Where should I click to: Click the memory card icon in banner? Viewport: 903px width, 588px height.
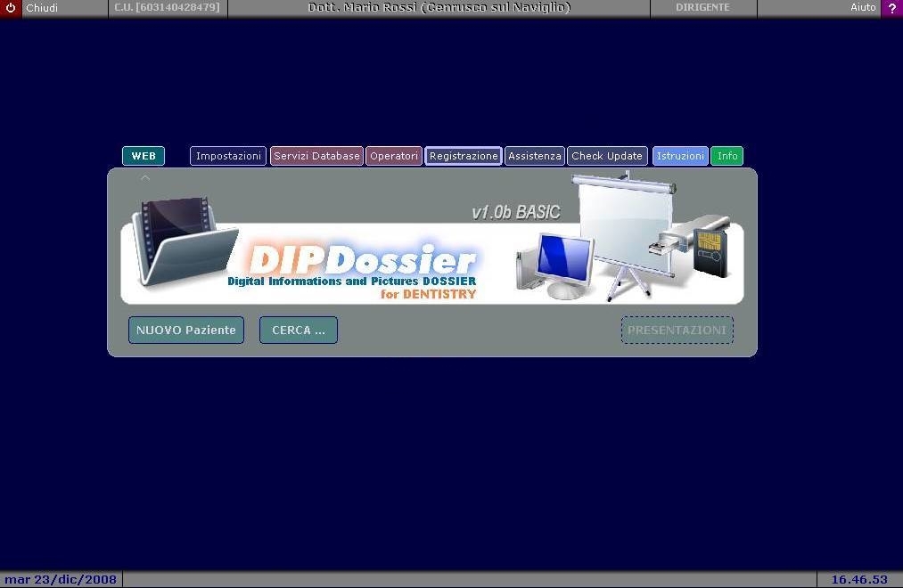[711, 252]
